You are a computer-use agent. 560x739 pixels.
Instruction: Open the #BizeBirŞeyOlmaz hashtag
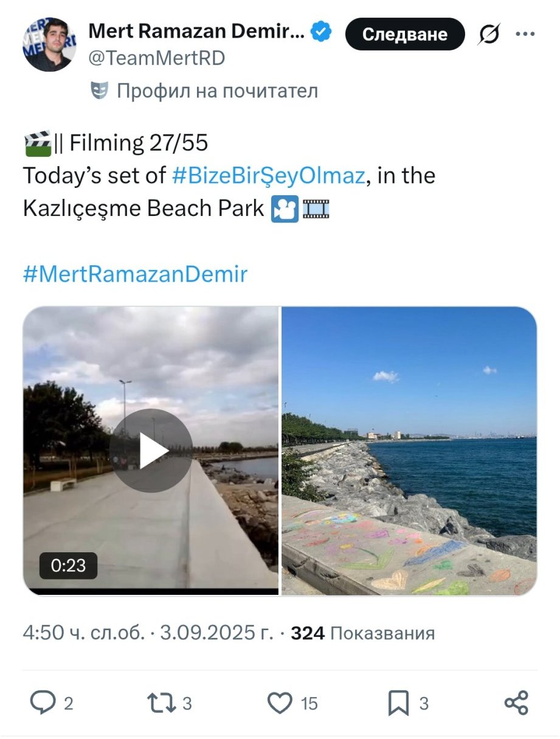click(269, 176)
